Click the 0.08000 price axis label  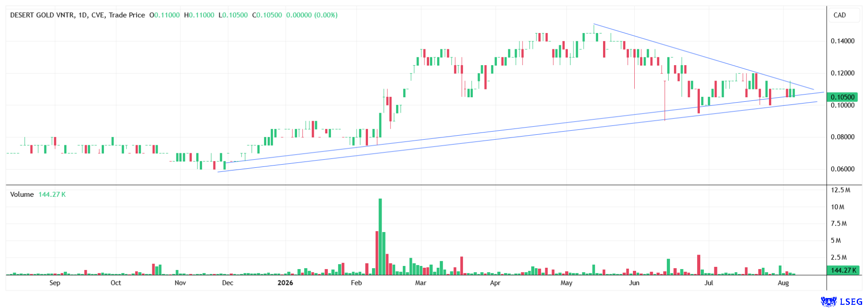843,137
